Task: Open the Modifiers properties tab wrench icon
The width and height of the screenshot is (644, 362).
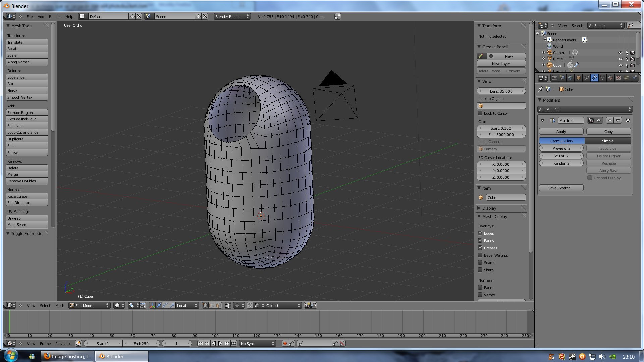Action: (594, 78)
